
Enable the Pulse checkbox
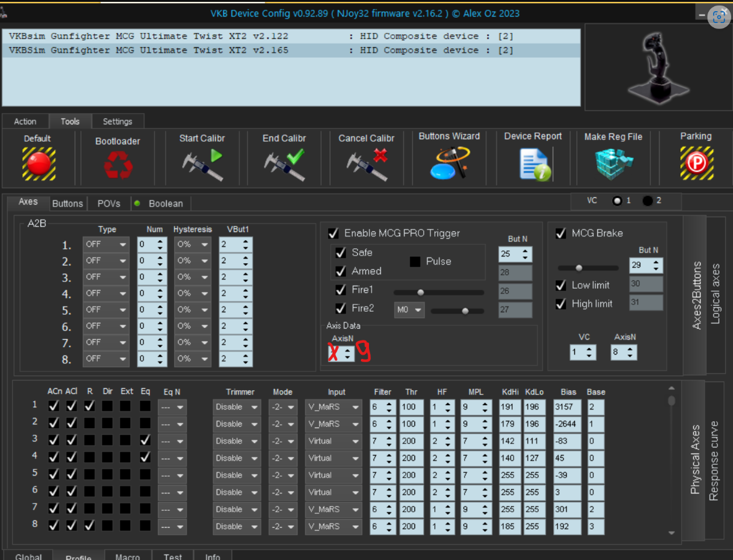pyautogui.click(x=415, y=262)
